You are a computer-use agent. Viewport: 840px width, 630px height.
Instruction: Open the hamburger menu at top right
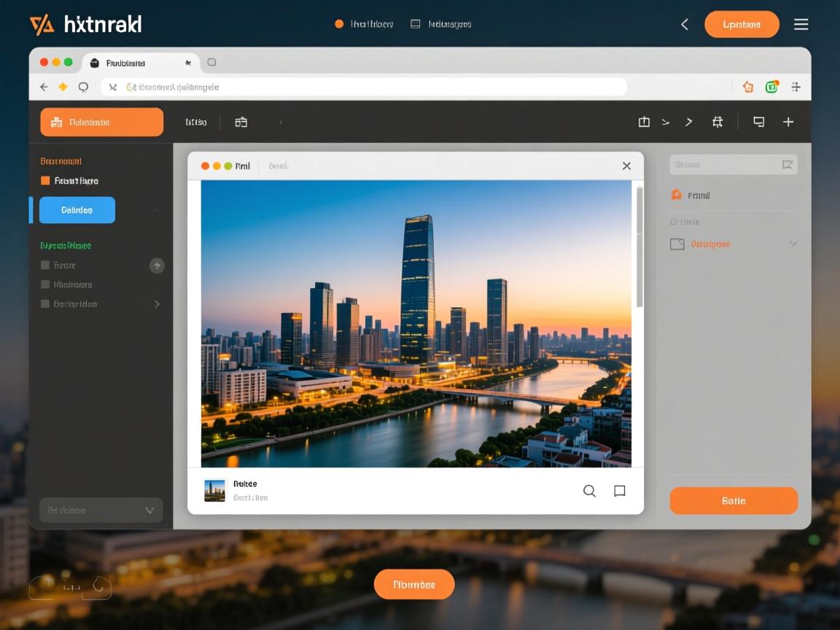tap(801, 24)
